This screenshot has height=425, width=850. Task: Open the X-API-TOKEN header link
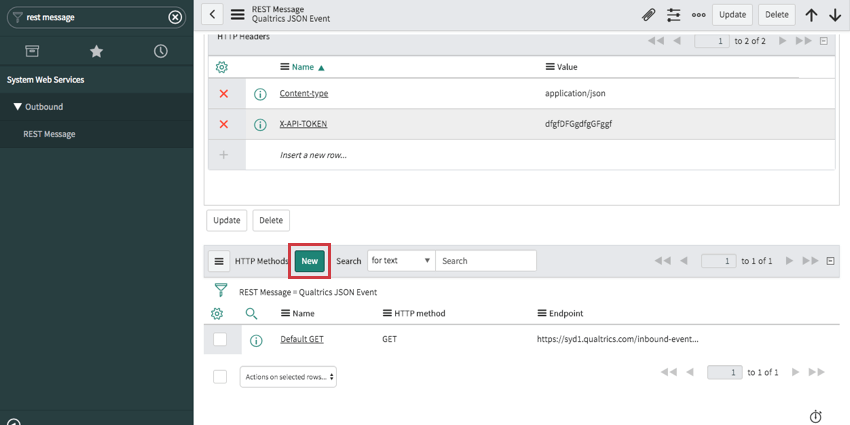pyautogui.click(x=303, y=124)
